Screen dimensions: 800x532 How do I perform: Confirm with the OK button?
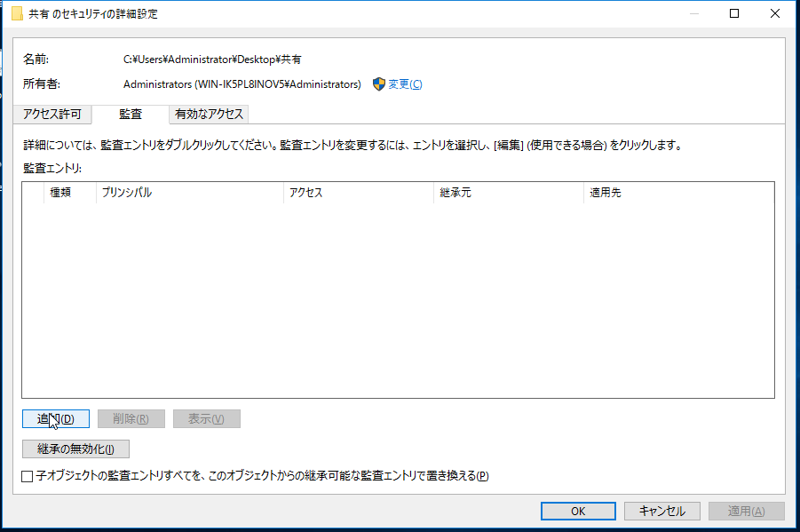tap(578, 511)
